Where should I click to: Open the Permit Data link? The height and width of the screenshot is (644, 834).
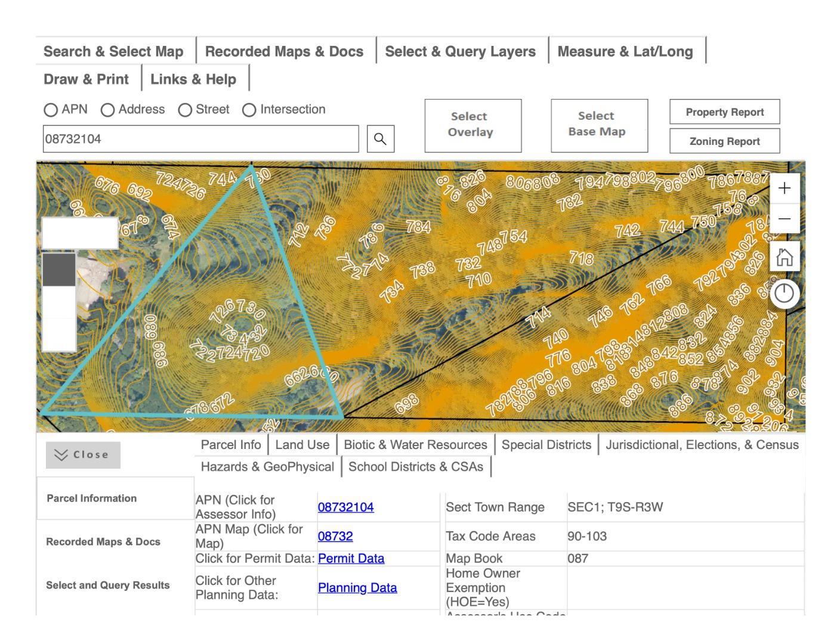[x=351, y=559]
